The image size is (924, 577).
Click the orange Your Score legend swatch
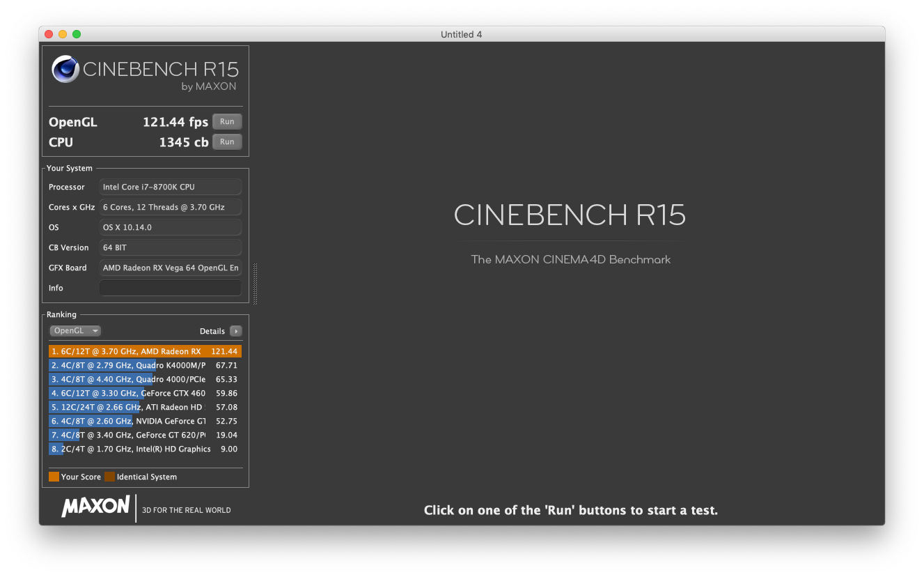pyautogui.click(x=54, y=477)
